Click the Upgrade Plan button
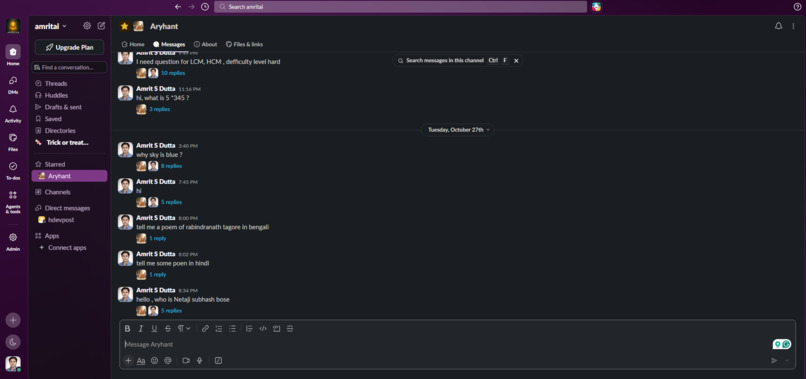The image size is (806, 379). 69,47
